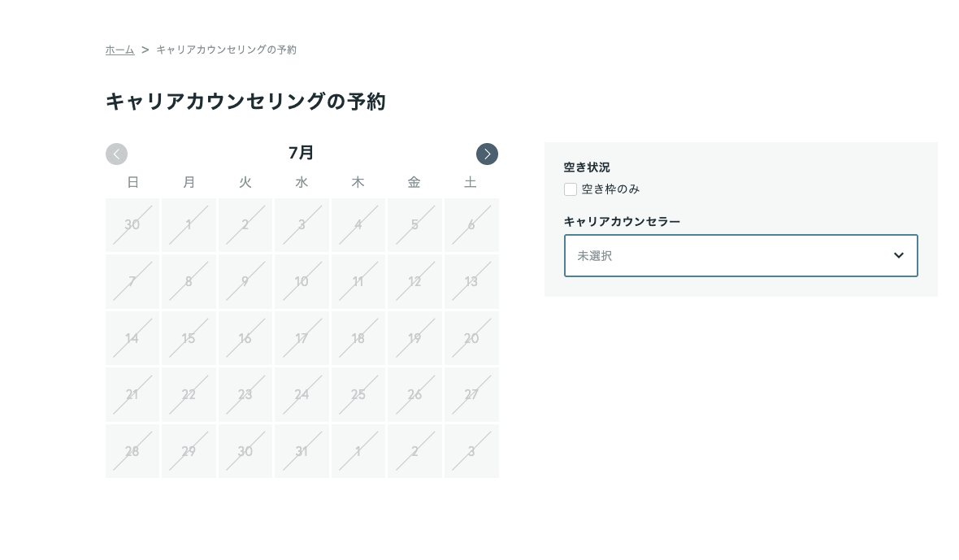Select July 31 on the calendar

[302, 451]
